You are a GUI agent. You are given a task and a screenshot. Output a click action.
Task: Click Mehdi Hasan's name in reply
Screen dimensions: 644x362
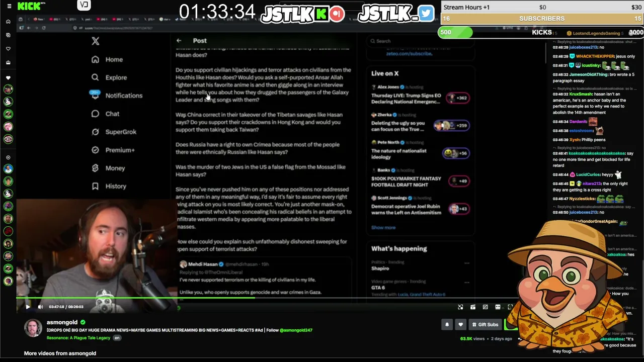click(203, 264)
